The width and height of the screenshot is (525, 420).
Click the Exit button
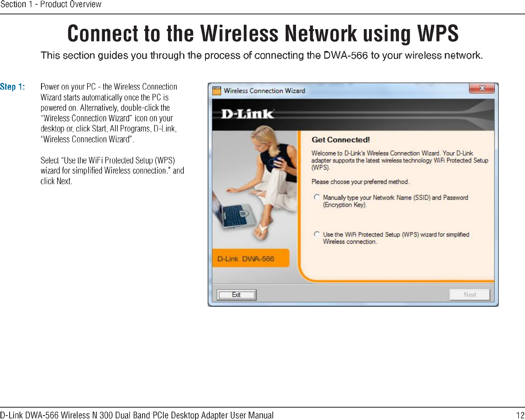(237, 295)
